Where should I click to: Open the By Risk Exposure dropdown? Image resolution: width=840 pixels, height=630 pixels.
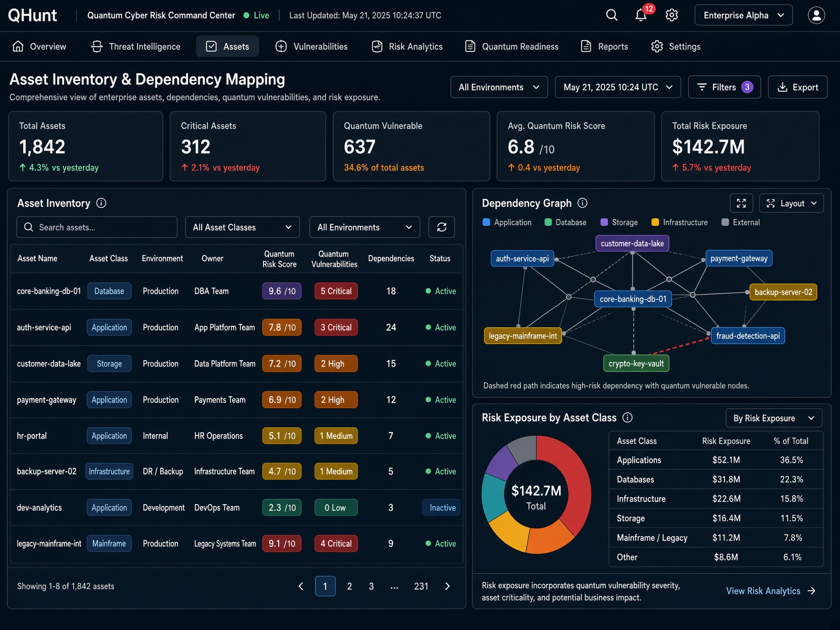click(774, 418)
